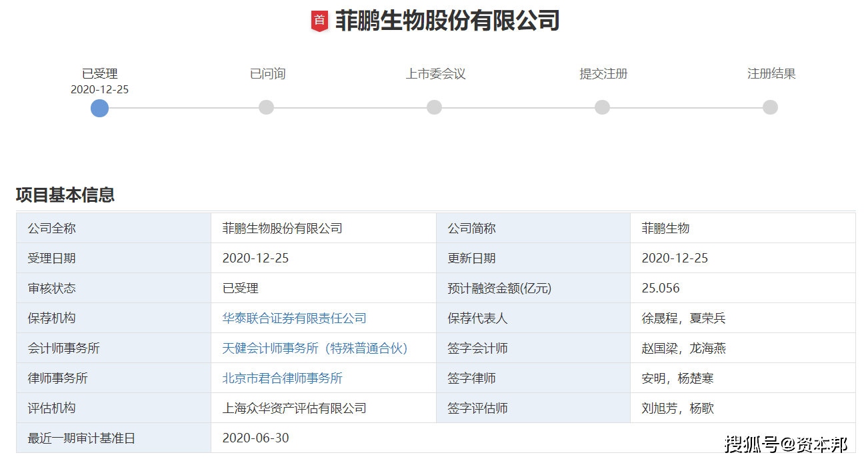
Task: Click the 注册结果 stage label
Action: 771,74
